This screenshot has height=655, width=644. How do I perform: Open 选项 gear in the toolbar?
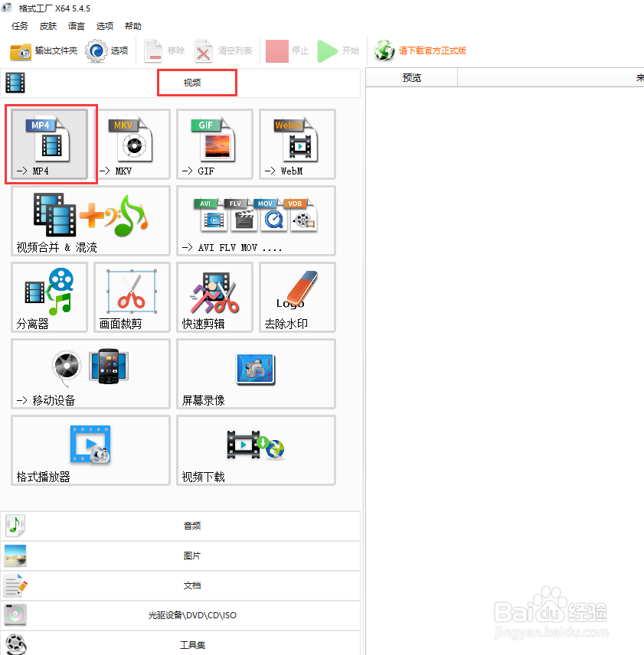pos(106,51)
